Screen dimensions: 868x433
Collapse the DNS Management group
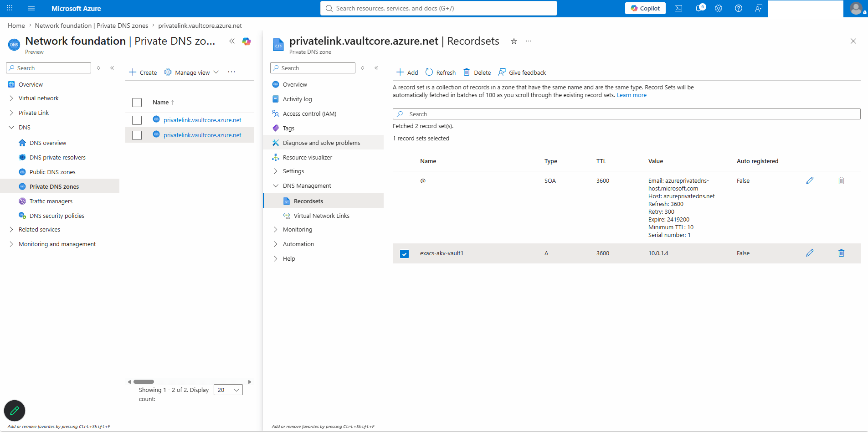click(276, 186)
